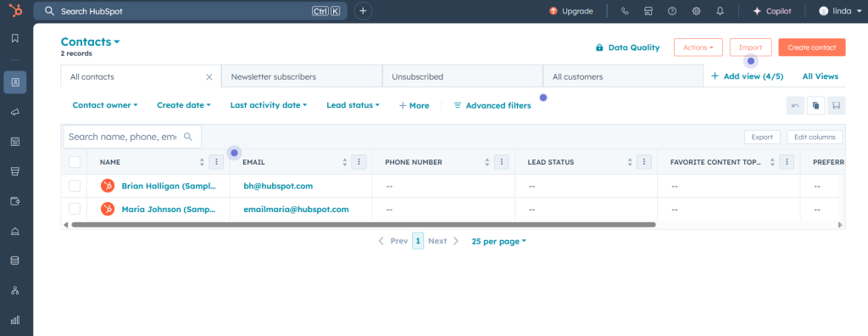Tick the select-all contacts checkbox
This screenshot has width=868, height=336.
coord(75,162)
